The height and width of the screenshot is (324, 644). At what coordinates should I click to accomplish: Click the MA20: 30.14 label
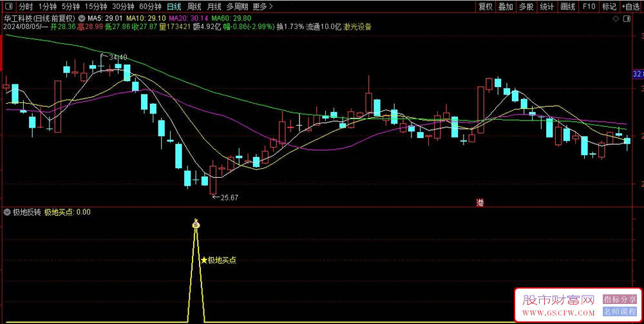(x=189, y=19)
